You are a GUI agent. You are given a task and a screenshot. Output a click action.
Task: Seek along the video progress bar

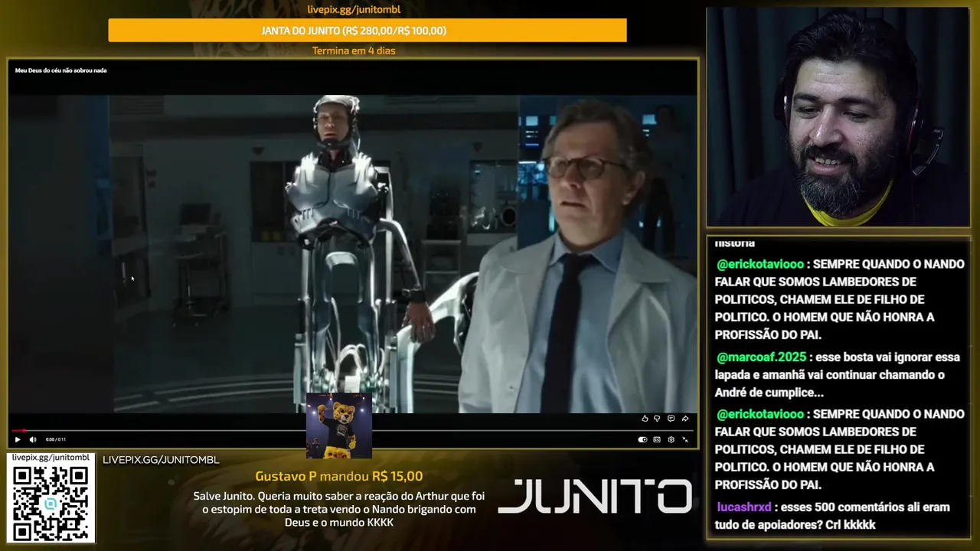click(352, 431)
